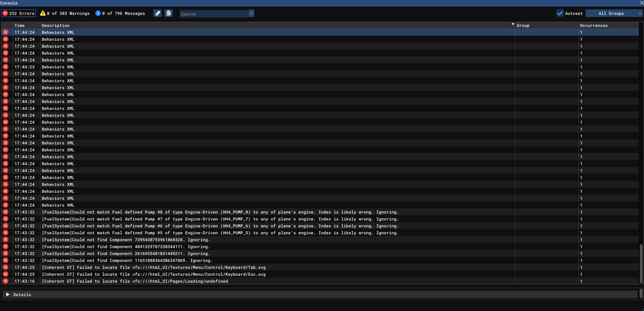Click the X on All Groups filter
Image resolution: width=644 pixels, height=311 pixels.
[640, 13]
